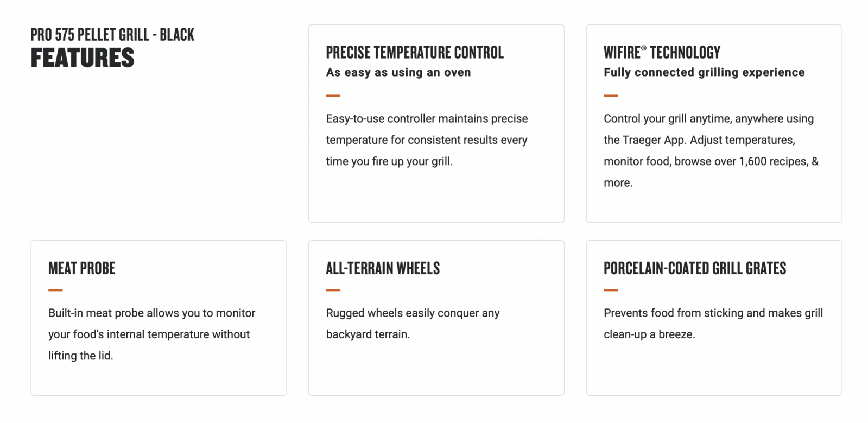
Task: Click the 'Built-in meat probe' description text
Action: coord(151,334)
